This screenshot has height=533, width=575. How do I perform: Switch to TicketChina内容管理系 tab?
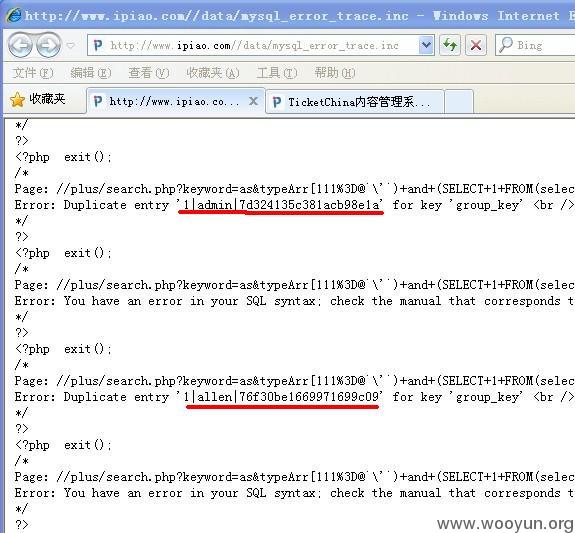[354, 102]
